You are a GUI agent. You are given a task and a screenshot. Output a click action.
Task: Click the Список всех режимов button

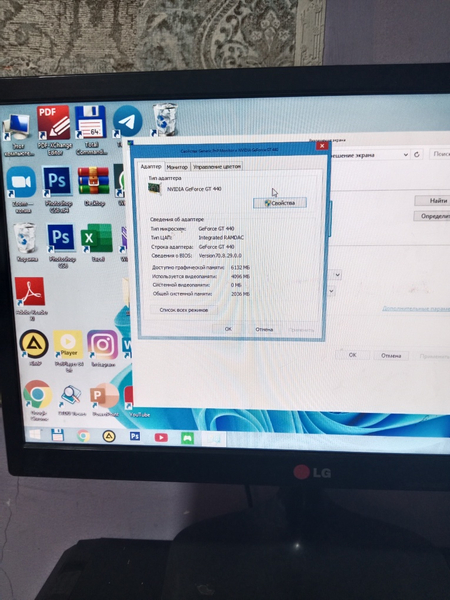coord(184,310)
